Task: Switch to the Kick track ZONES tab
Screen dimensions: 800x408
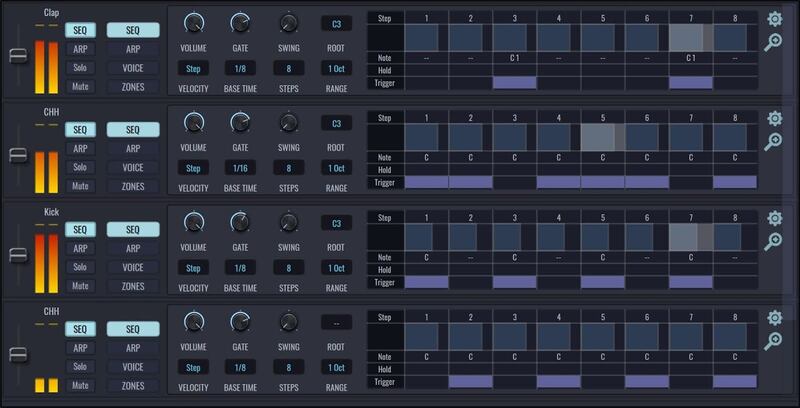Action: coord(133,287)
